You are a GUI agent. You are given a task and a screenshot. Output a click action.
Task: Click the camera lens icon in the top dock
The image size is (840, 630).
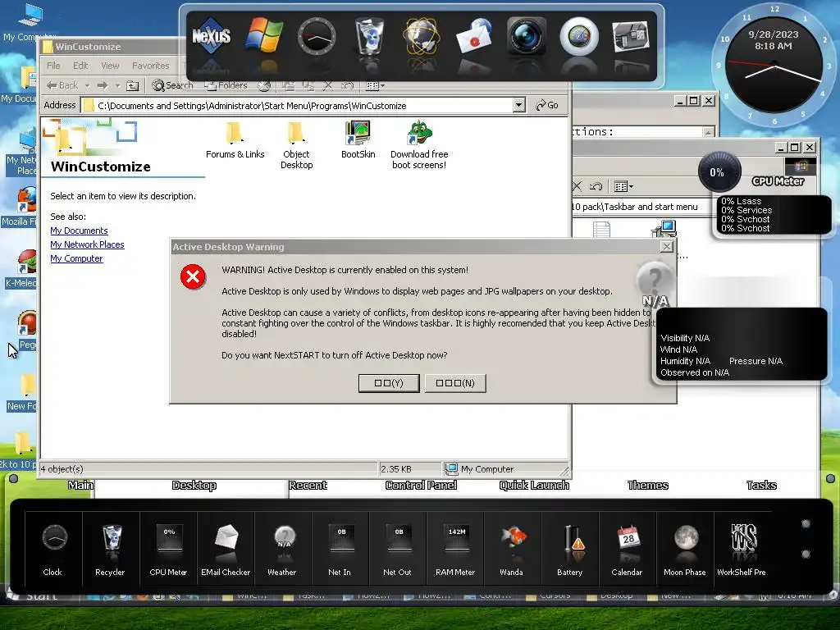click(527, 36)
